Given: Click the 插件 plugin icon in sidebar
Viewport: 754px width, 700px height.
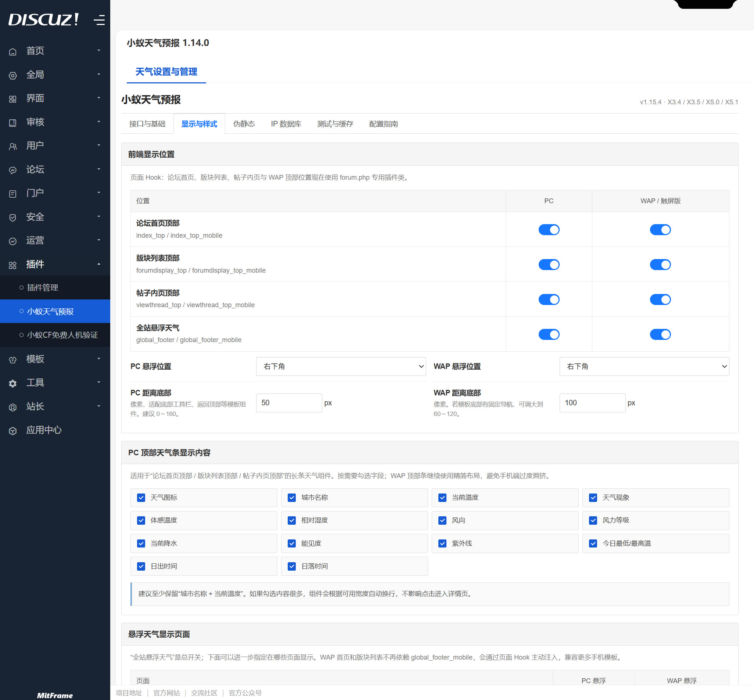Looking at the screenshot, I should [13, 265].
